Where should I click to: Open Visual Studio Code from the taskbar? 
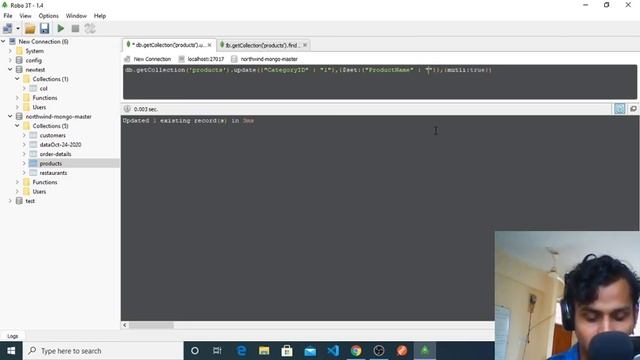[333, 351]
